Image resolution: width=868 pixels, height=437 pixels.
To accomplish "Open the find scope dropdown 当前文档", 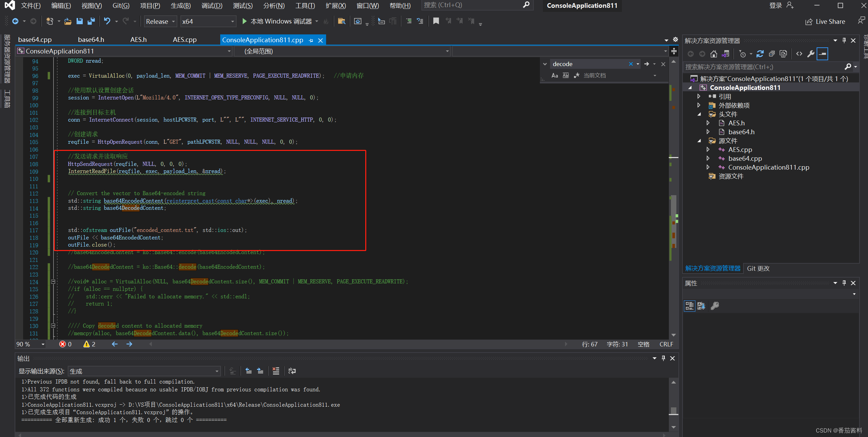I will pyautogui.click(x=620, y=75).
